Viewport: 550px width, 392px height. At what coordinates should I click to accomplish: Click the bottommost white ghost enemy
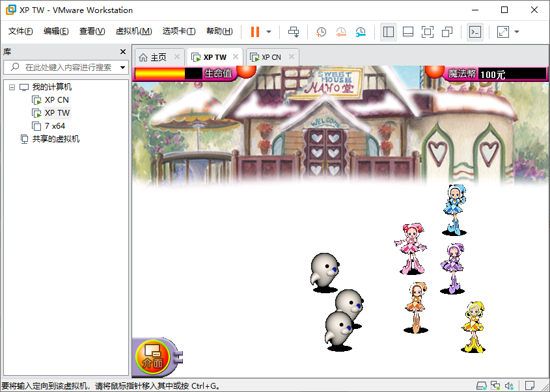coord(339,331)
